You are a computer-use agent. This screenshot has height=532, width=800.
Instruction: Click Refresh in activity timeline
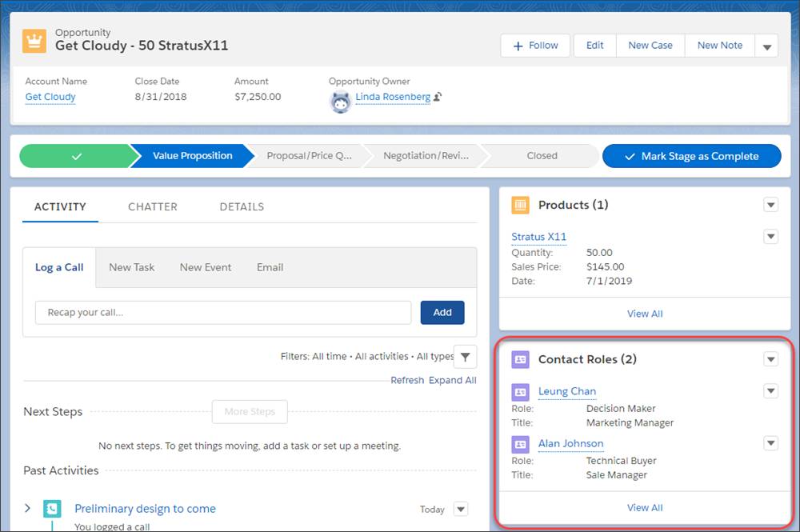[x=407, y=380]
